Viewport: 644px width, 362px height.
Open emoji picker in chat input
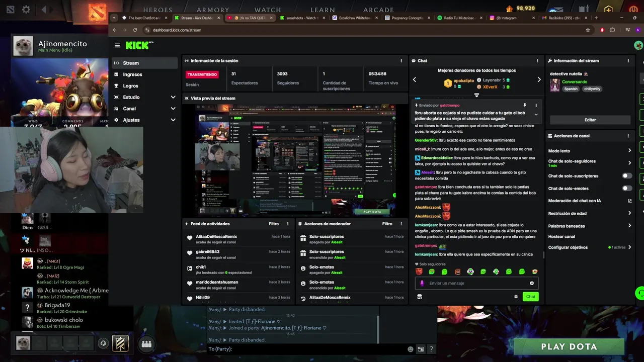(x=532, y=283)
